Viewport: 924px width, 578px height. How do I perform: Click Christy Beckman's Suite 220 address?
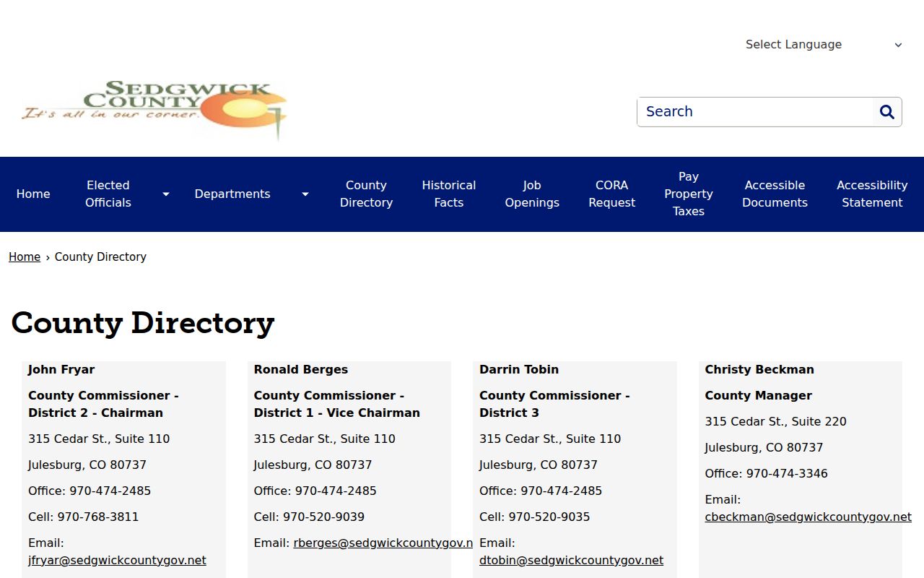pos(776,422)
